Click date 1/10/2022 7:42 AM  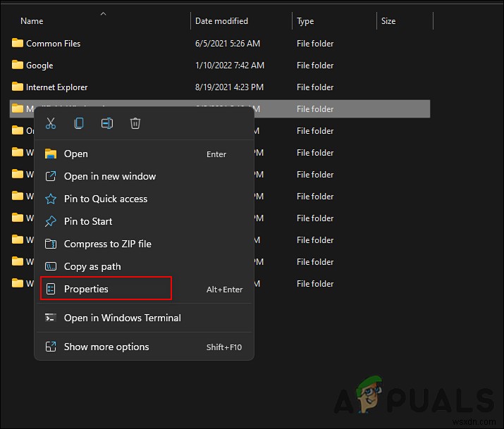(x=230, y=66)
